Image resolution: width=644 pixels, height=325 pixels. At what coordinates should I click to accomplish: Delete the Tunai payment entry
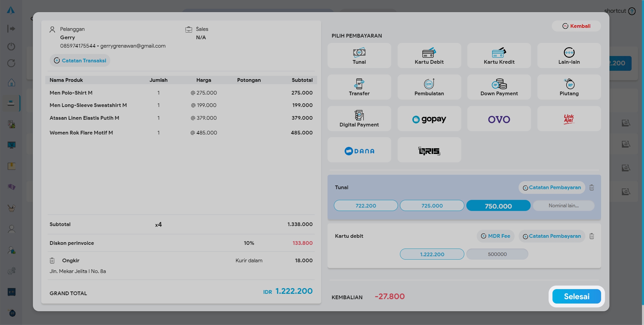(592, 187)
